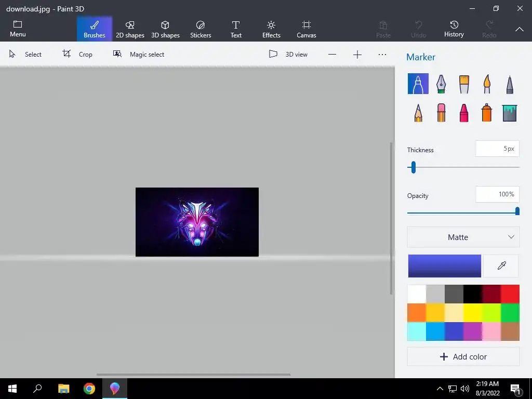Screen dimensions: 532x399
Task: Open the Effects tab
Action: click(x=271, y=29)
